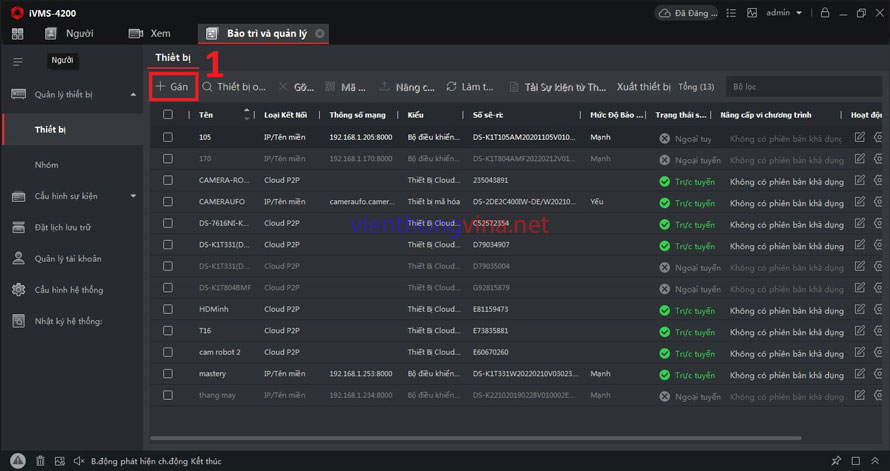Click the pin icon in bottom bar
This screenshot has width=890, height=471.
point(836,461)
